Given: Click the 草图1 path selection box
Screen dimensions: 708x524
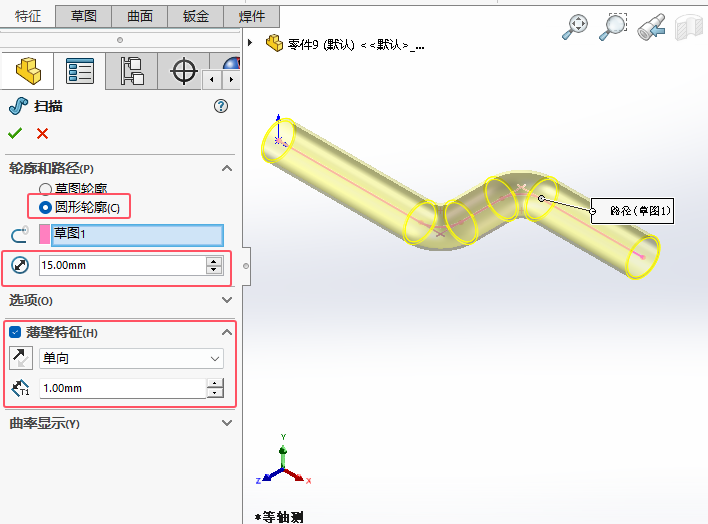Looking at the screenshot, I should click(137, 235).
